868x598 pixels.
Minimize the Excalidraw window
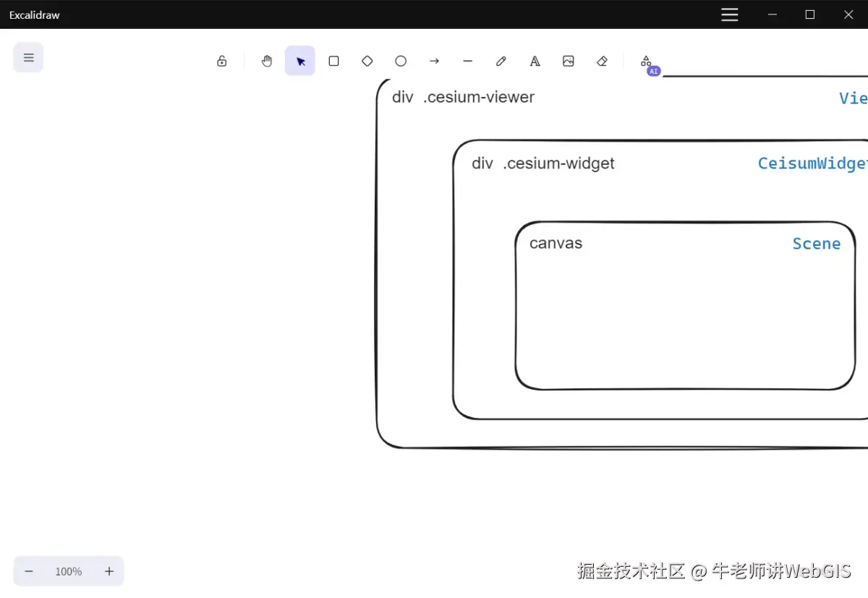(773, 14)
